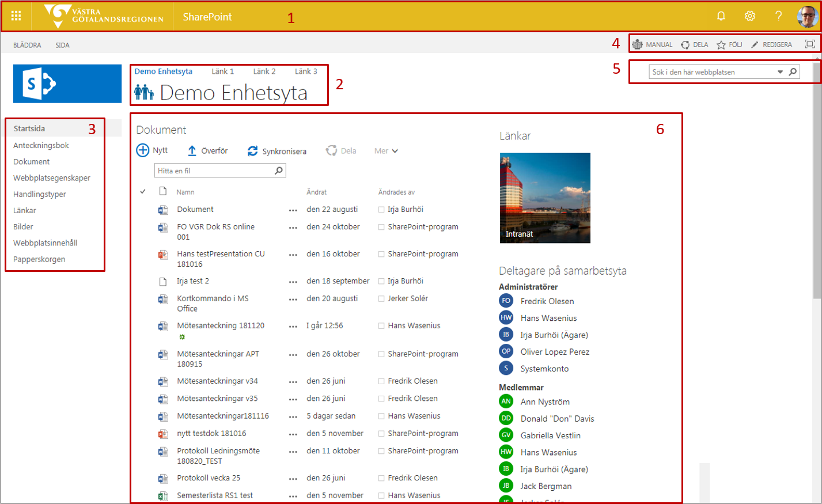
Task: Expand the Mer dropdown menu
Action: click(386, 151)
